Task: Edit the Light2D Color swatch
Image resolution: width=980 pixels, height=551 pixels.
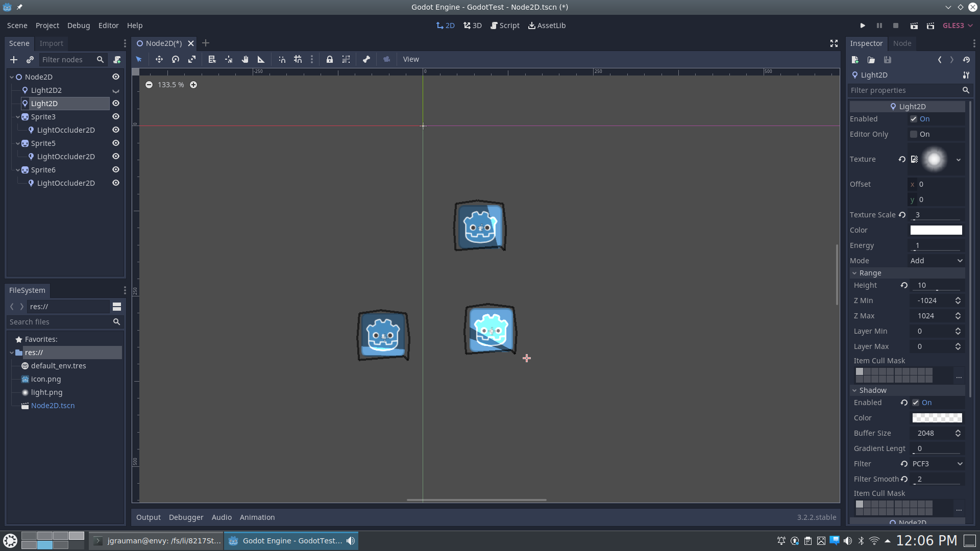Action: [936, 230]
